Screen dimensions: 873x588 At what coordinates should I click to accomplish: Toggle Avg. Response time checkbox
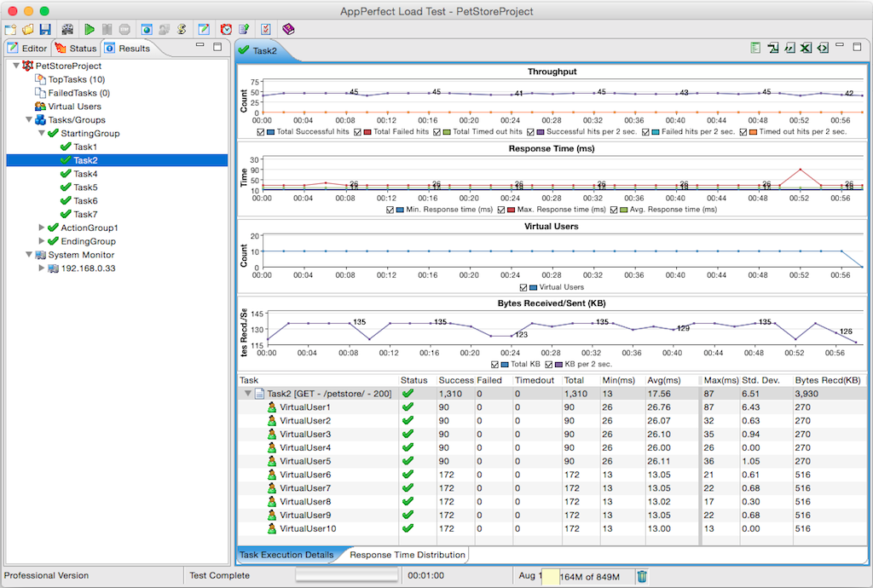coord(614,210)
